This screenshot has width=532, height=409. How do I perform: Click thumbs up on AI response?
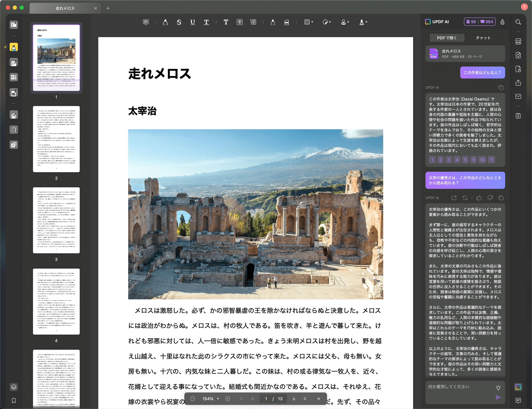(479, 198)
